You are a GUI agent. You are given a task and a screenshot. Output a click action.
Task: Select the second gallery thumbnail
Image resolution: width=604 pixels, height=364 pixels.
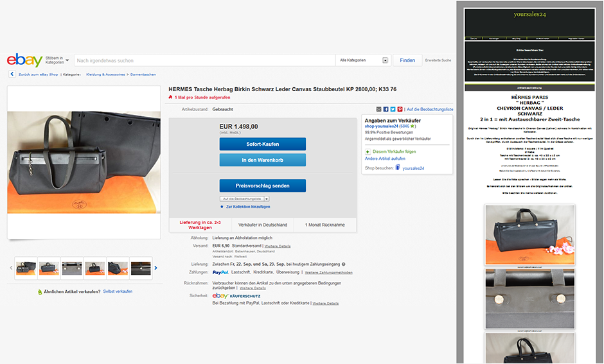49,268
